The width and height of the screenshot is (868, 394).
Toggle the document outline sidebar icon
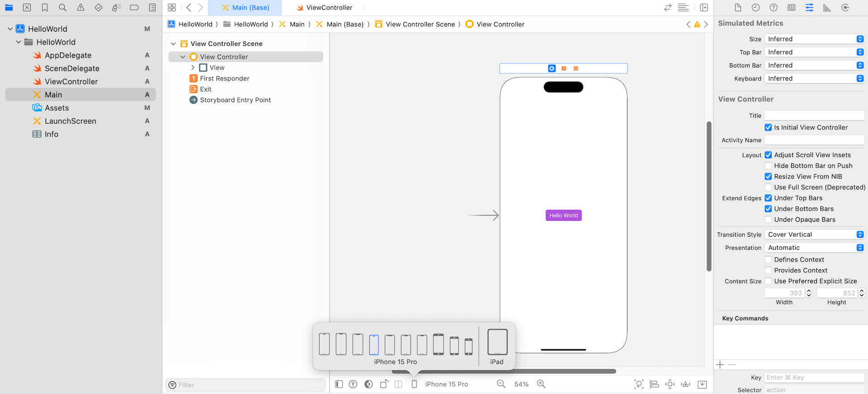339,384
